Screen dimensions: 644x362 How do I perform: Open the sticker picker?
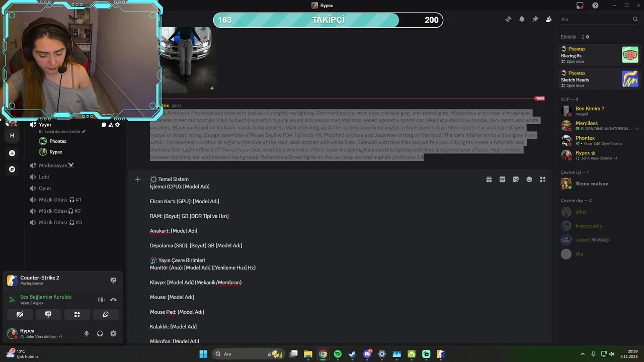[x=516, y=179]
